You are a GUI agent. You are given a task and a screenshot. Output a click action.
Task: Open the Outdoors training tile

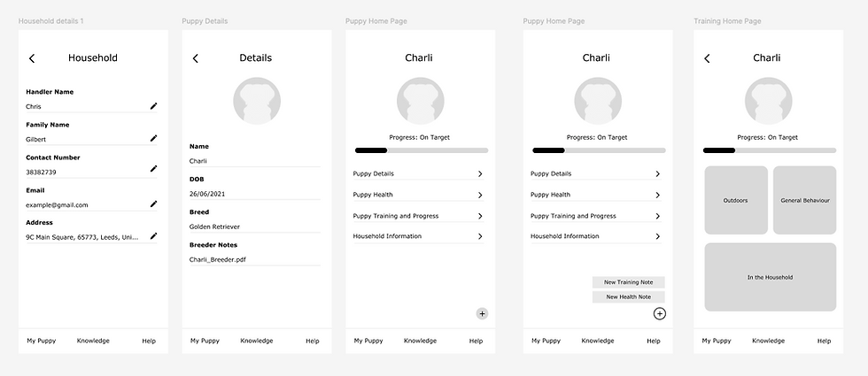[735, 201]
